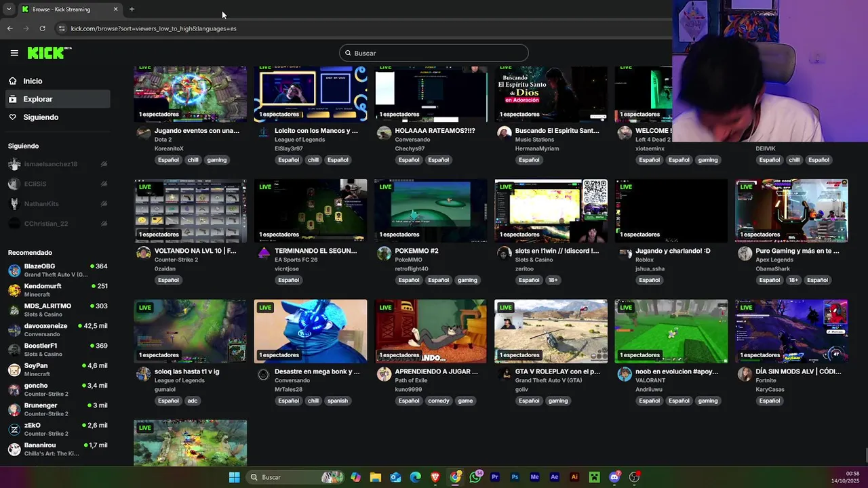This screenshot has height=488, width=868.
Task: Open the hamburger sidebar menu
Action: [14, 53]
